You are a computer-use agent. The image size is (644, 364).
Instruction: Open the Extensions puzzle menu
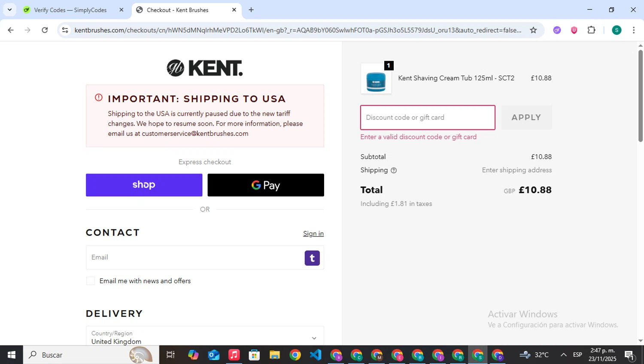point(592,30)
